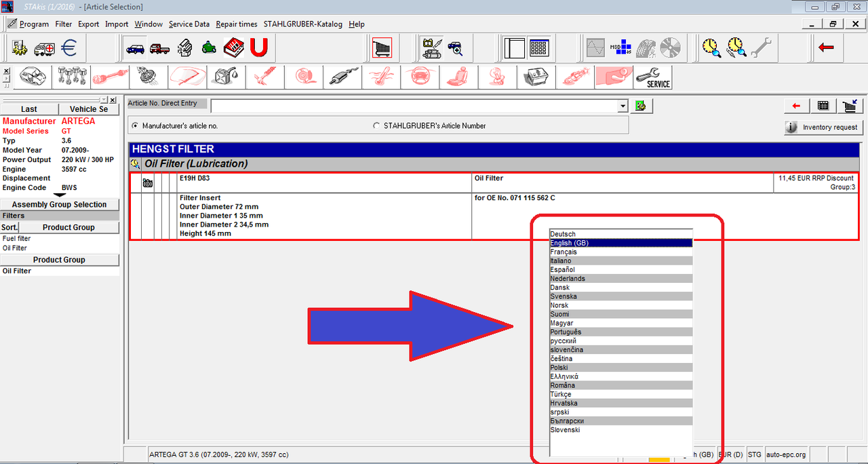
Task: Select the brake disc assembly group icon
Action: (303, 77)
